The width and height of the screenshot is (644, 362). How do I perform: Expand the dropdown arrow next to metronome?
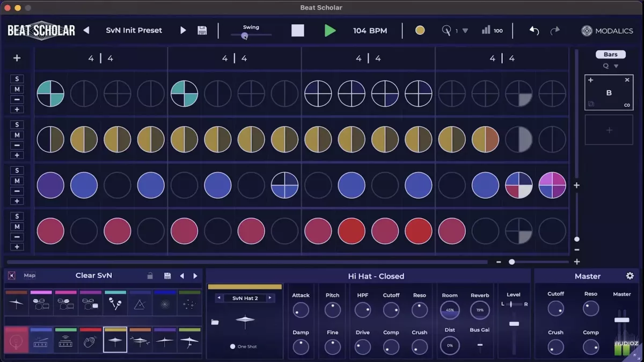point(465,31)
